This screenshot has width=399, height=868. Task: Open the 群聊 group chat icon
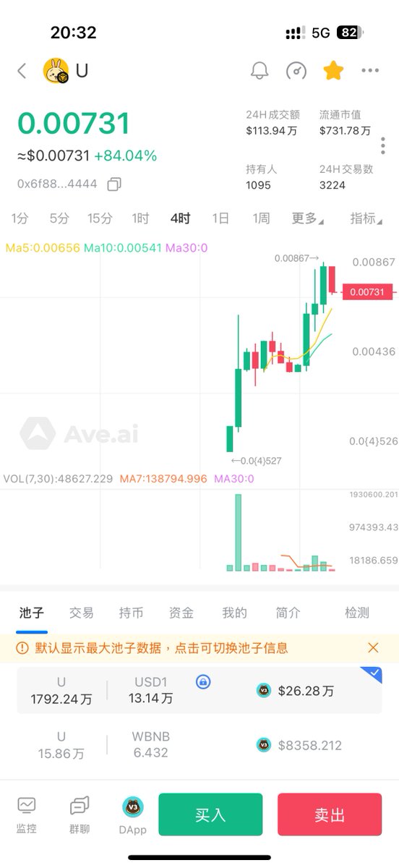point(80,814)
